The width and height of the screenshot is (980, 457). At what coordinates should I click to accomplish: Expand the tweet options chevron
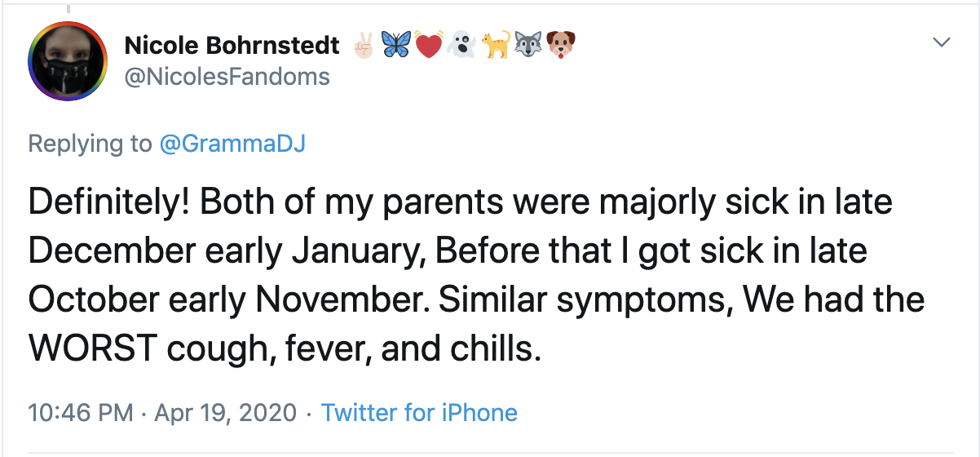tap(942, 42)
